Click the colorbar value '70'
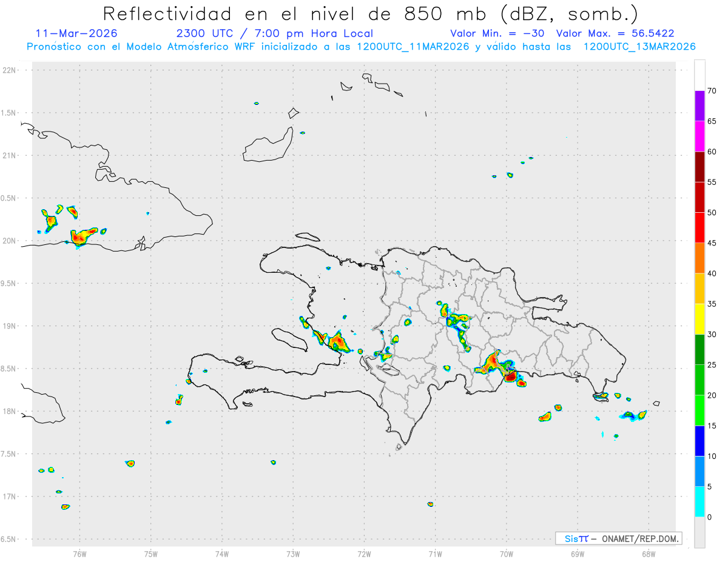The height and width of the screenshot is (562, 728). tap(712, 91)
